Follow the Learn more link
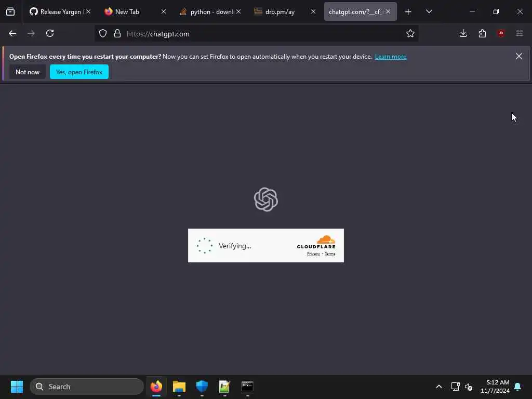Image resolution: width=532 pixels, height=399 pixels. pyautogui.click(x=391, y=57)
